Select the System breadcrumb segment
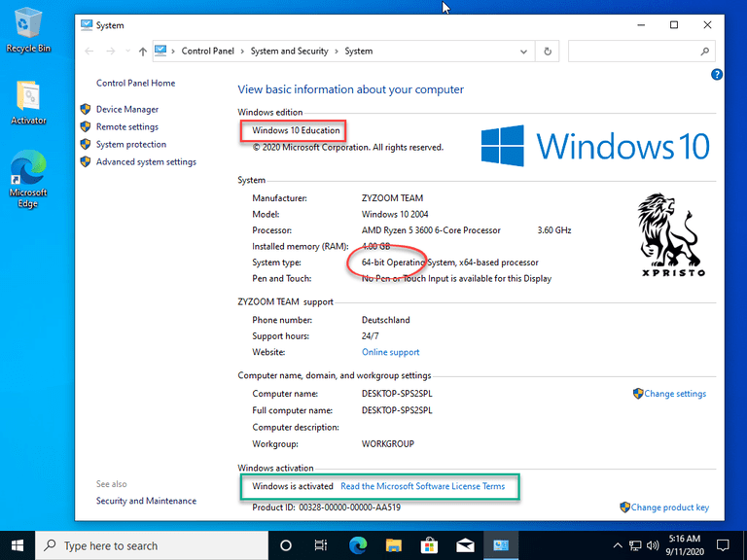 359,51
